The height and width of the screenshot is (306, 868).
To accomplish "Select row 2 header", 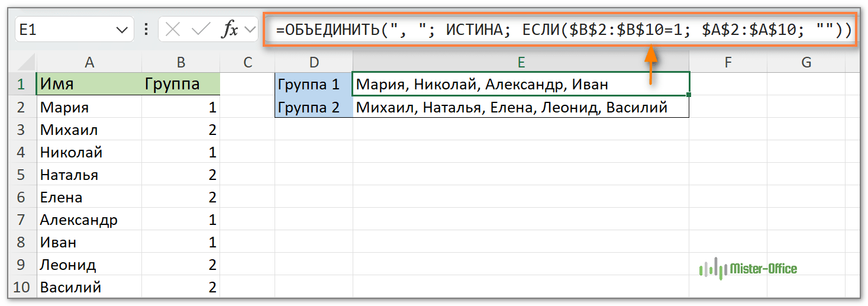I will pyautogui.click(x=22, y=107).
